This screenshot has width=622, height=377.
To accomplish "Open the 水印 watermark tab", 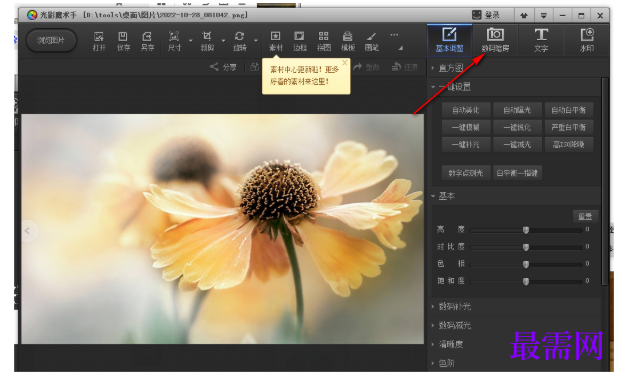I will 587,40.
